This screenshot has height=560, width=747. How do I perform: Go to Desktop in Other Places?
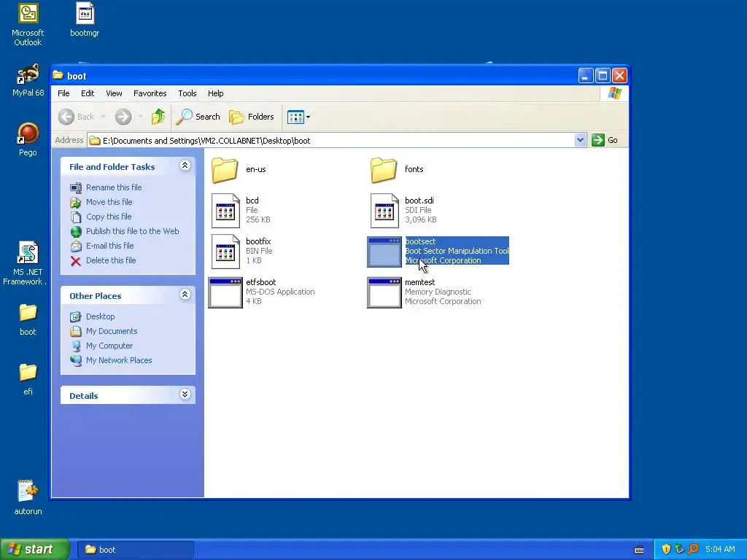100,316
